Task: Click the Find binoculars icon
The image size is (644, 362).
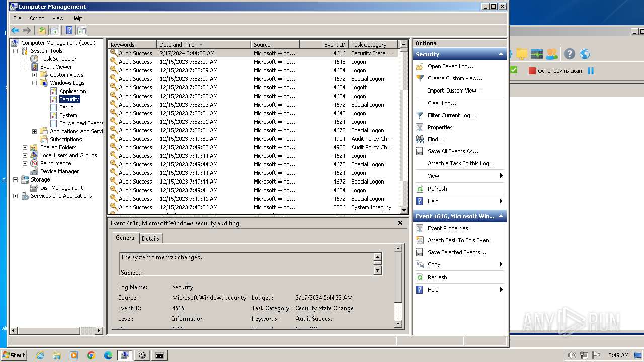Action: tap(420, 139)
